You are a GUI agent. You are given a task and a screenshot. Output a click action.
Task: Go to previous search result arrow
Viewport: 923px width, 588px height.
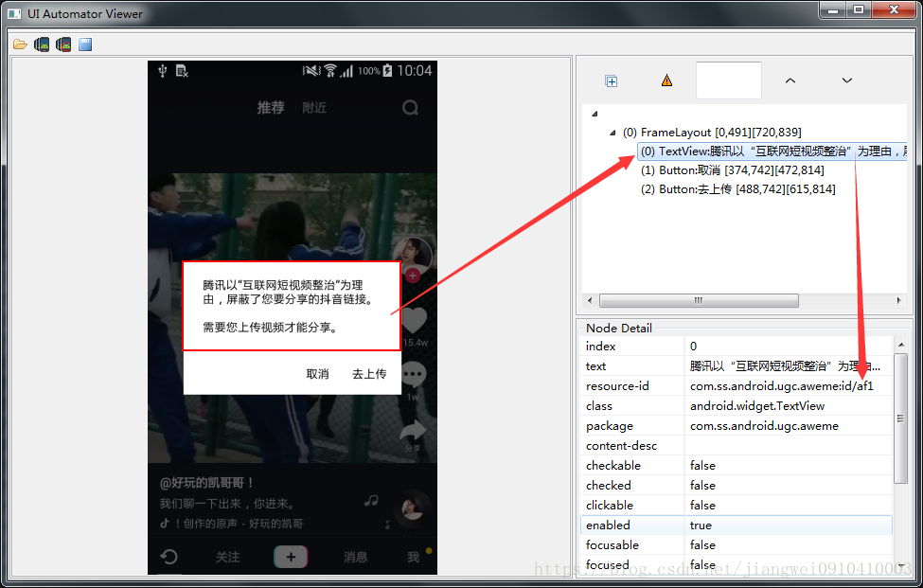pyautogui.click(x=790, y=80)
